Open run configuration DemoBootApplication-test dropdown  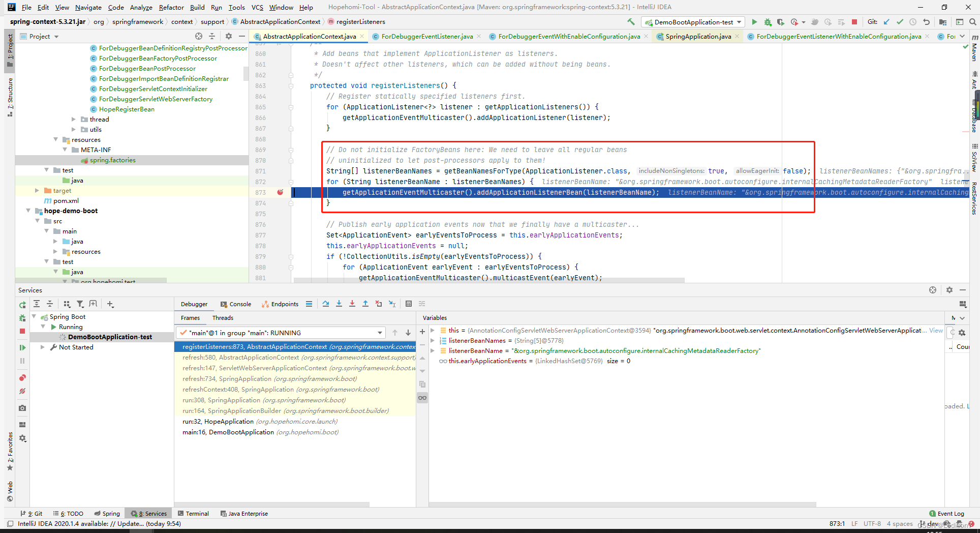point(694,22)
